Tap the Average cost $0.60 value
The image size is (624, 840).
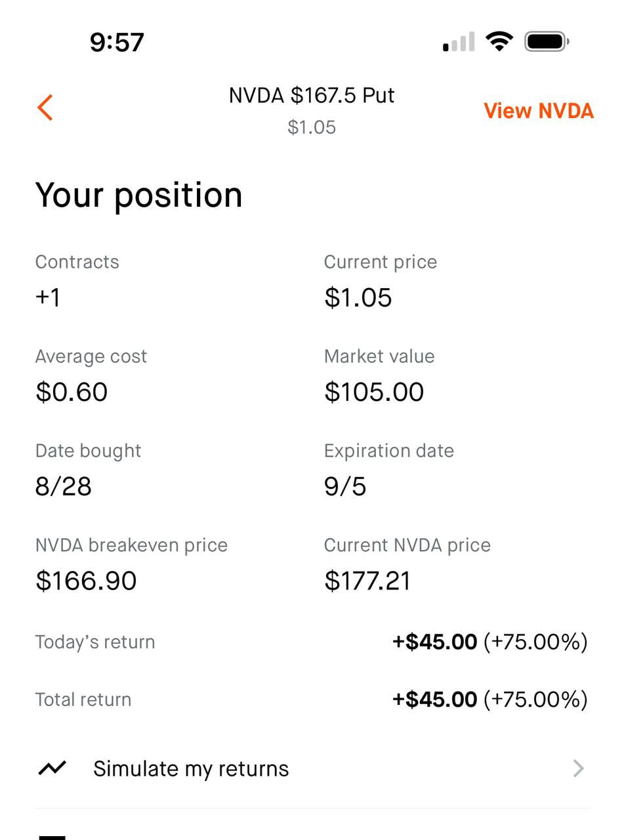point(72,392)
